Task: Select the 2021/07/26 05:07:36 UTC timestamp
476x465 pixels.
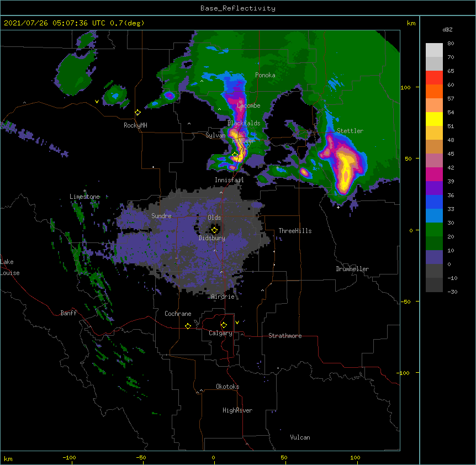Action: [x=55, y=23]
